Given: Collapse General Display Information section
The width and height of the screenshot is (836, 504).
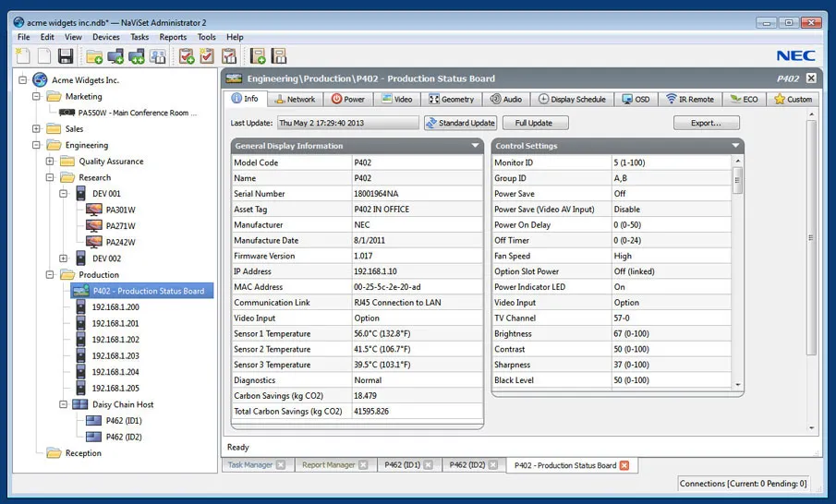Looking at the screenshot, I should [x=475, y=146].
